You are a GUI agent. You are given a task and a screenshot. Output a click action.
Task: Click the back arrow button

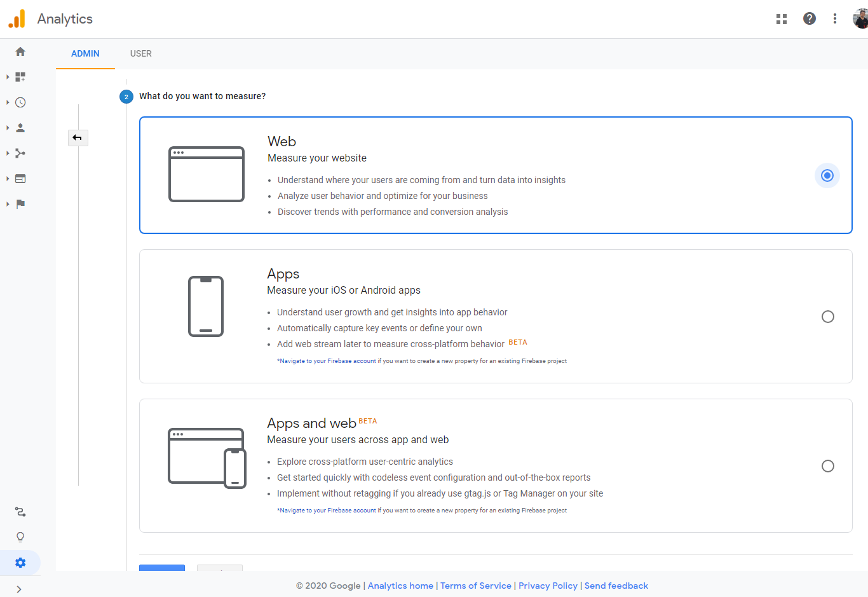coord(78,138)
